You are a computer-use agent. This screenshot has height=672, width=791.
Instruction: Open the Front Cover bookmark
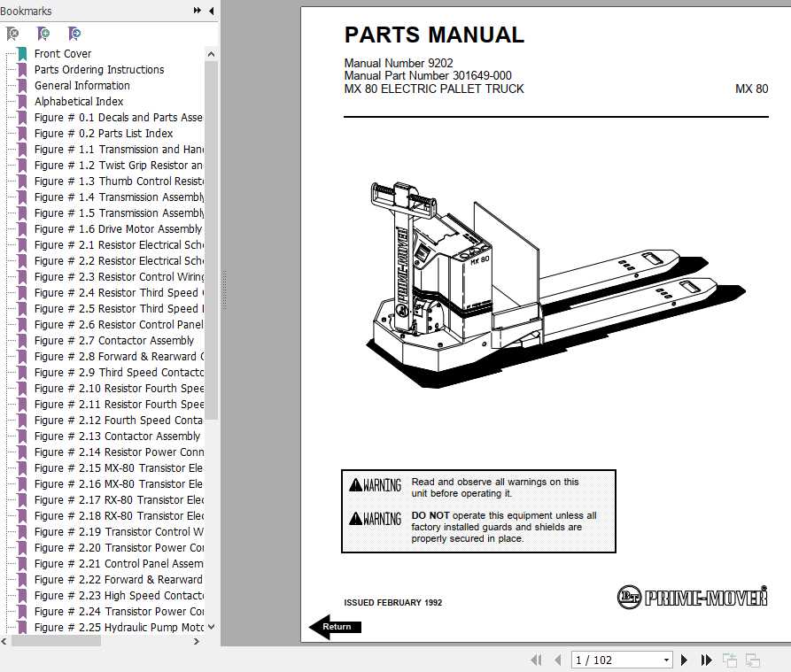pos(63,53)
